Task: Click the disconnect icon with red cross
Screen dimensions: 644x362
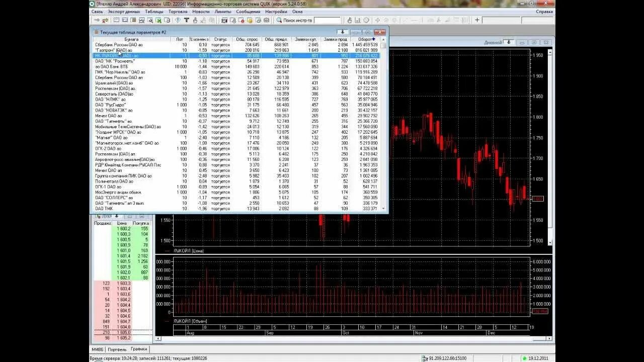Action: [x=105, y=20]
